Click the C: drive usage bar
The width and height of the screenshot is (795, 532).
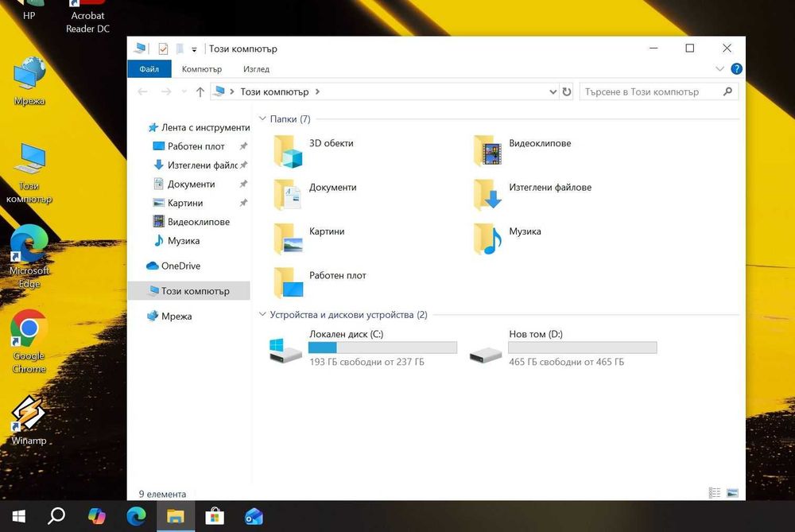[x=383, y=348]
